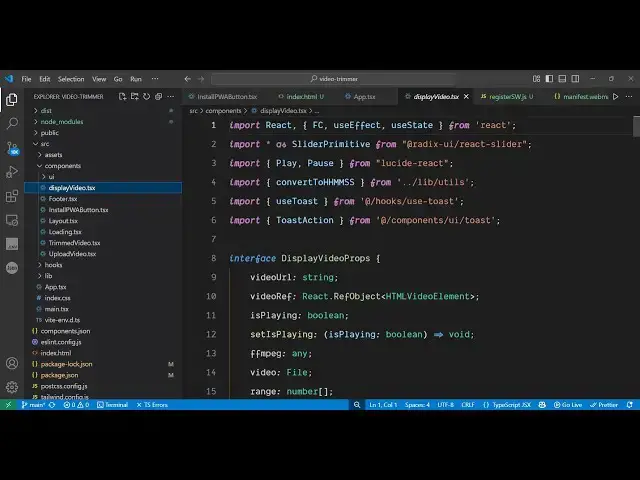Open the remote window indicator

8,405
